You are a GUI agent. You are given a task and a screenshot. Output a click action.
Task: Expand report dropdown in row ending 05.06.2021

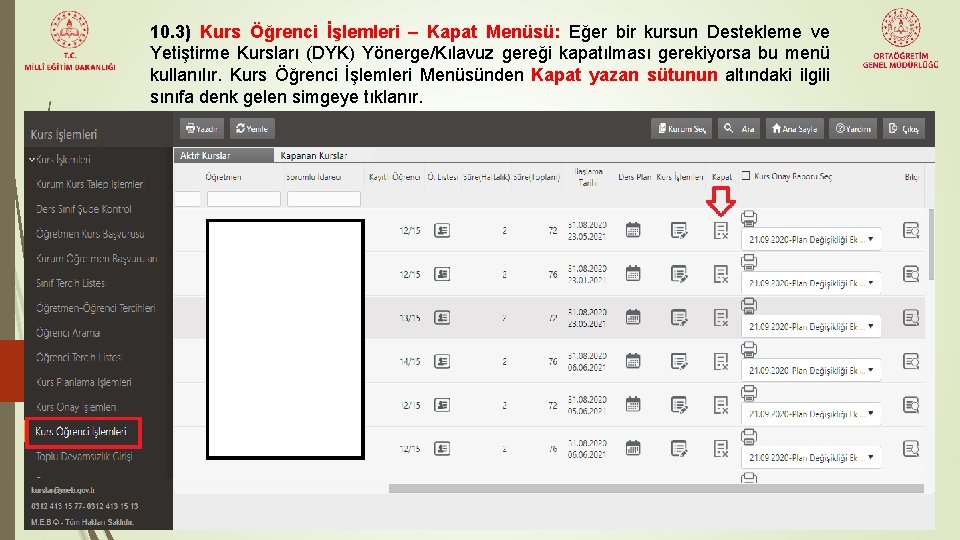point(811,414)
